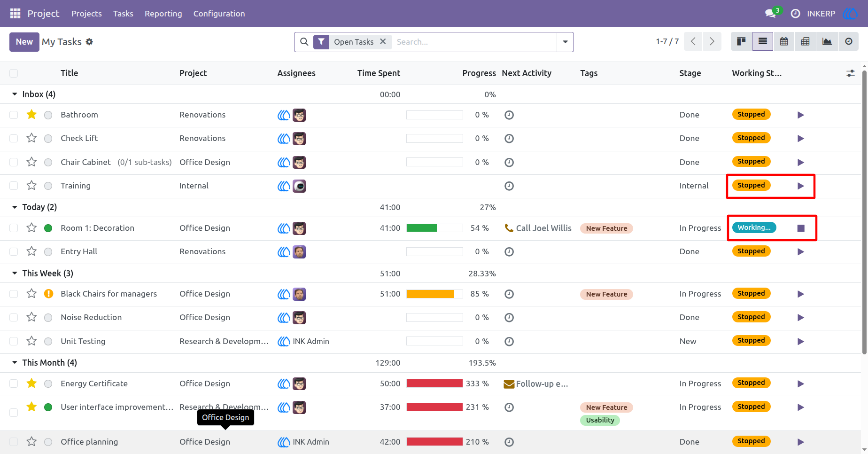Create a New task
Viewport: 868px width, 454px height.
coord(24,42)
